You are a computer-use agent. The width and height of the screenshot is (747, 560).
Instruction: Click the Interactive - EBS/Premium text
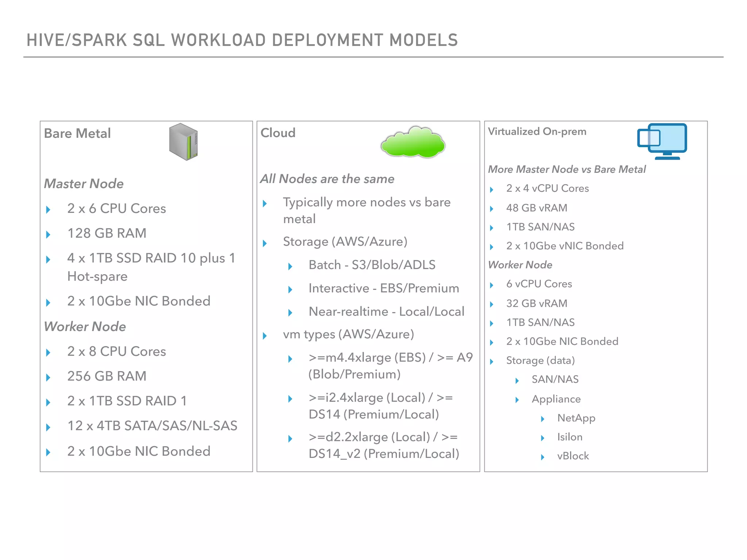[x=384, y=288]
